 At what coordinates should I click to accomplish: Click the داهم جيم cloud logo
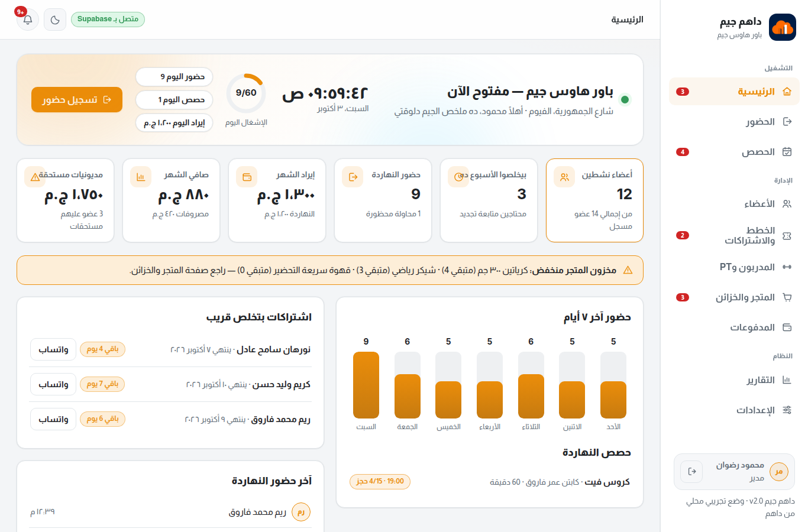[783, 27]
